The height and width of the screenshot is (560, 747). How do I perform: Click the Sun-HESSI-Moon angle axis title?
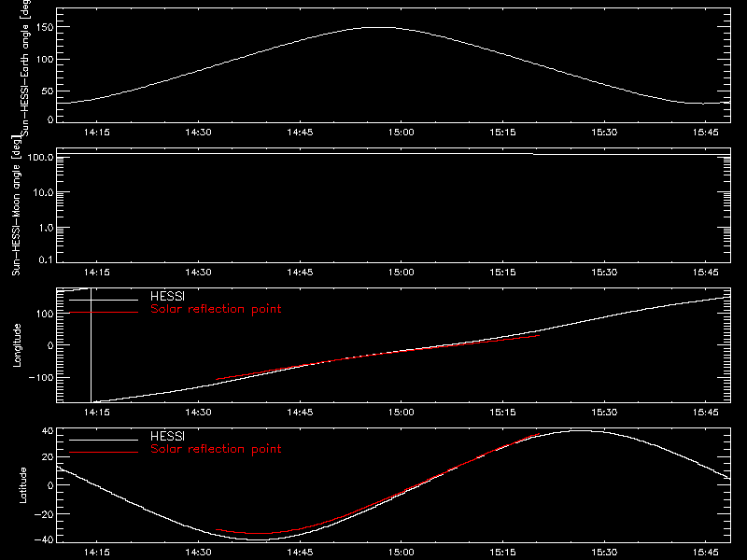[16, 205]
